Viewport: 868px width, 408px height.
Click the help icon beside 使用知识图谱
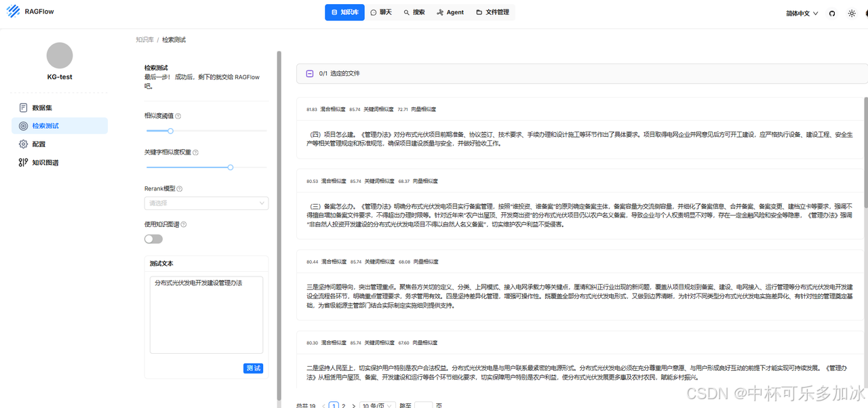point(184,224)
